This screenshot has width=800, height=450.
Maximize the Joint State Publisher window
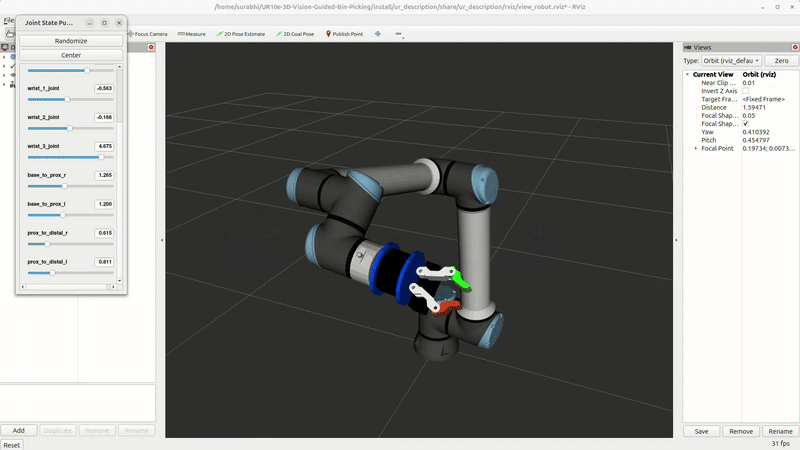(104, 23)
